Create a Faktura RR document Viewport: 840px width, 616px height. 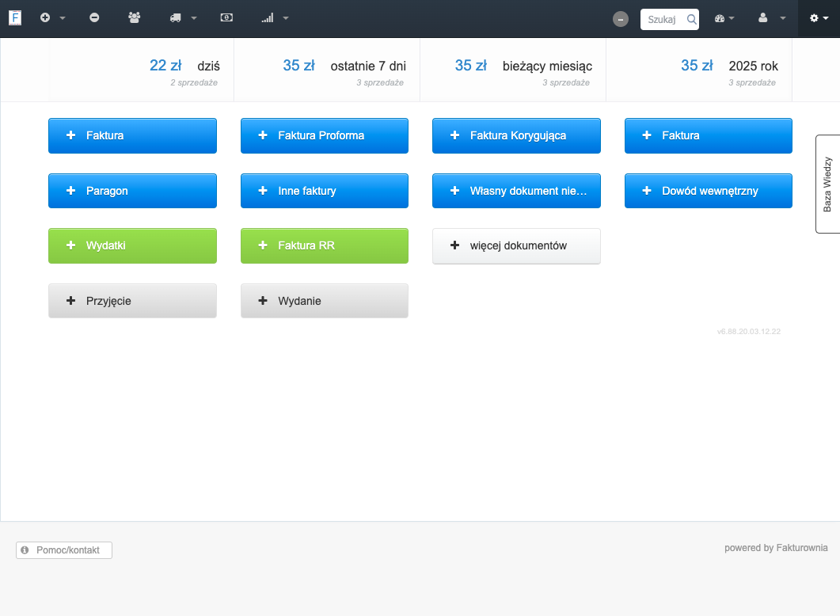coord(324,246)
